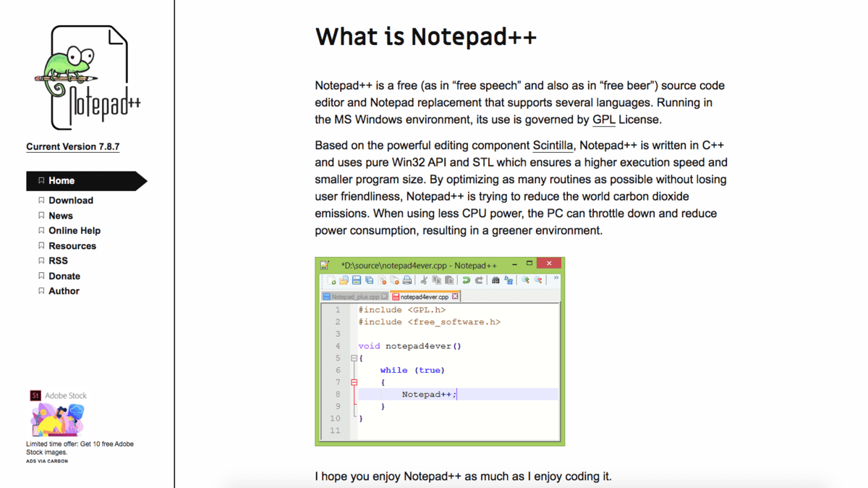868x488 pixels.
Task: Click the Cut scissors toolbar icon
Action: tap(424, 280)
